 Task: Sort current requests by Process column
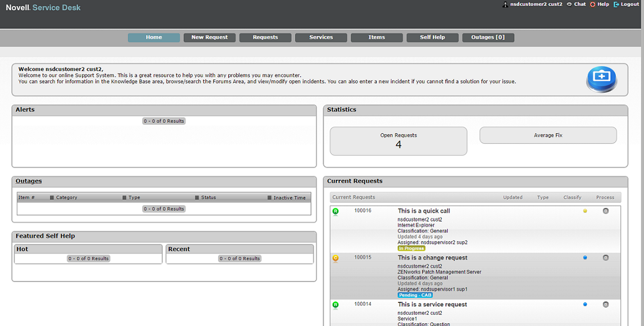point(605,197)
